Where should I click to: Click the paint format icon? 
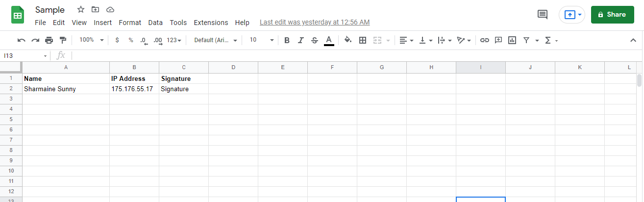(63, 40)
